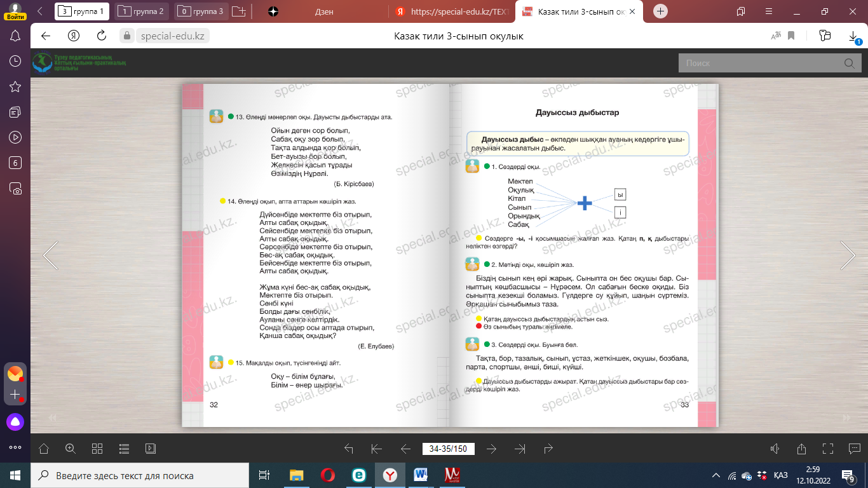Flip back using the large left arrow
The width and height of the screenshot is (868, 488).
50,255
